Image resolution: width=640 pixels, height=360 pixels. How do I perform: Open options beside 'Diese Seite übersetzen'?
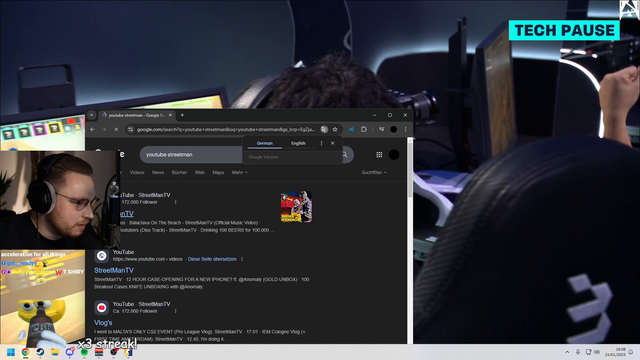[x=242, y=259]
